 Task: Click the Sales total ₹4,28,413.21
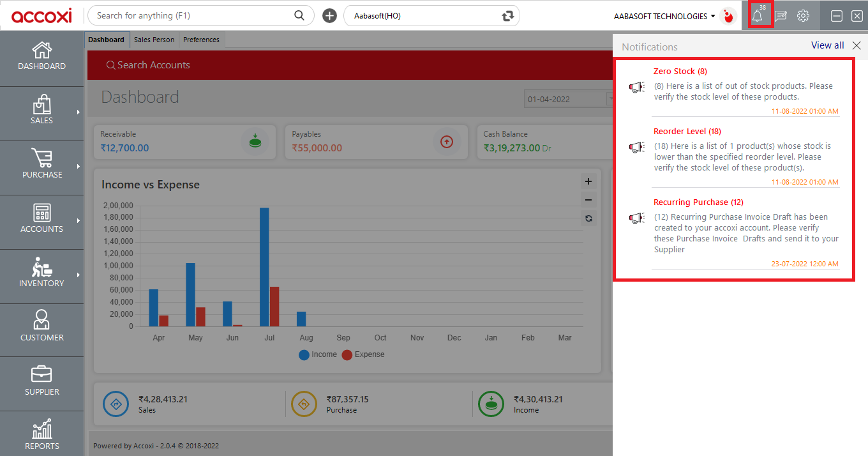[x=163, y=399]
